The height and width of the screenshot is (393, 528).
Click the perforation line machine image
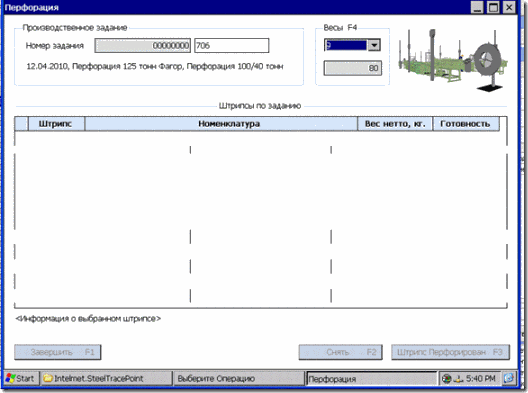point(453,61)
